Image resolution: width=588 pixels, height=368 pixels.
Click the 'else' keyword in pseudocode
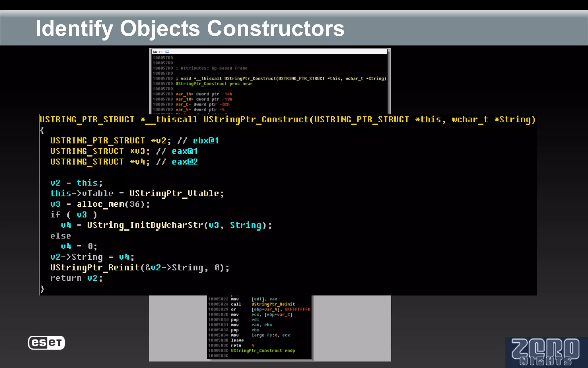pos(60,236)
